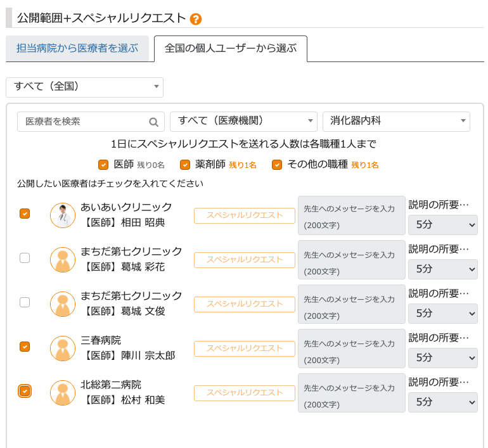Check 葛城 文俊 publish checkbox
The image size is (488, 448).
(25, 302)
